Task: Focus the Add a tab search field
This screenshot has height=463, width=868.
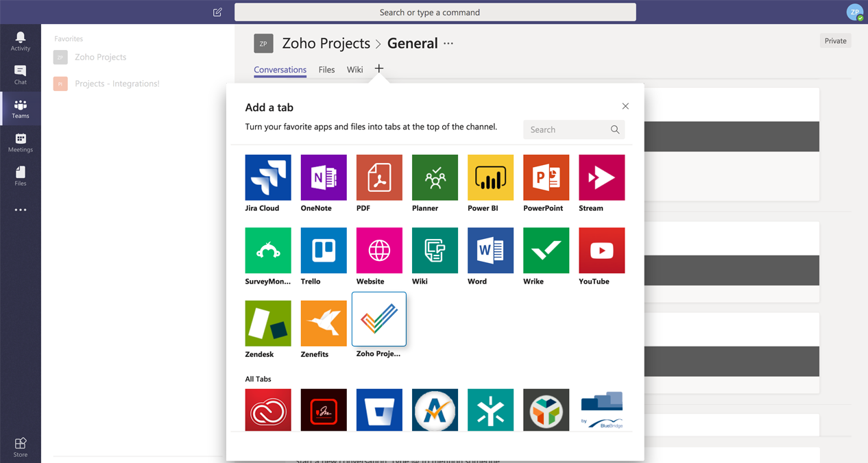Action: (574, 129)
